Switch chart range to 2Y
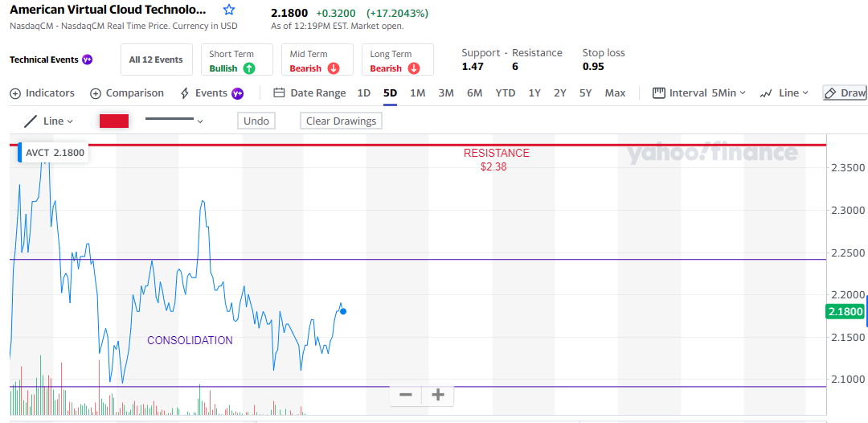Viewport: 868px width, 423px height. pos(560,93)
